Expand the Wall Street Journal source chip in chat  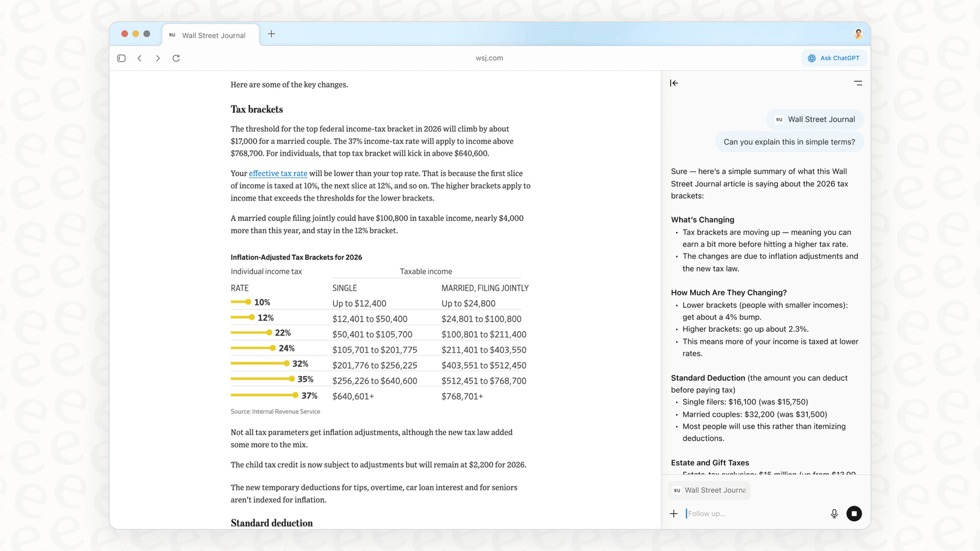point(709,490)
